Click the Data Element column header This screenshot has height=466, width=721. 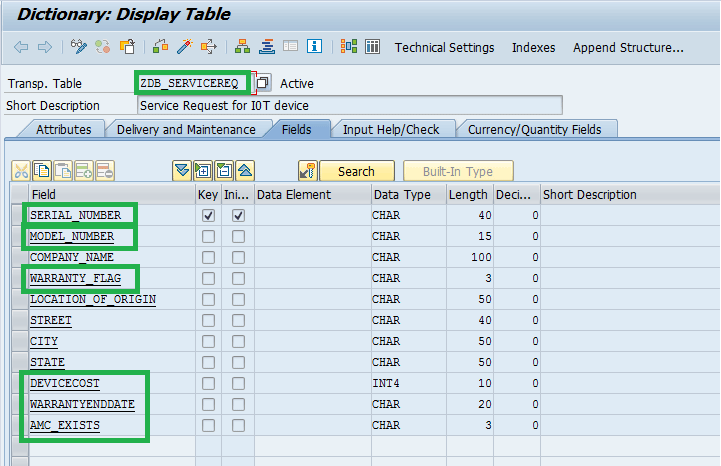(313, 195)
